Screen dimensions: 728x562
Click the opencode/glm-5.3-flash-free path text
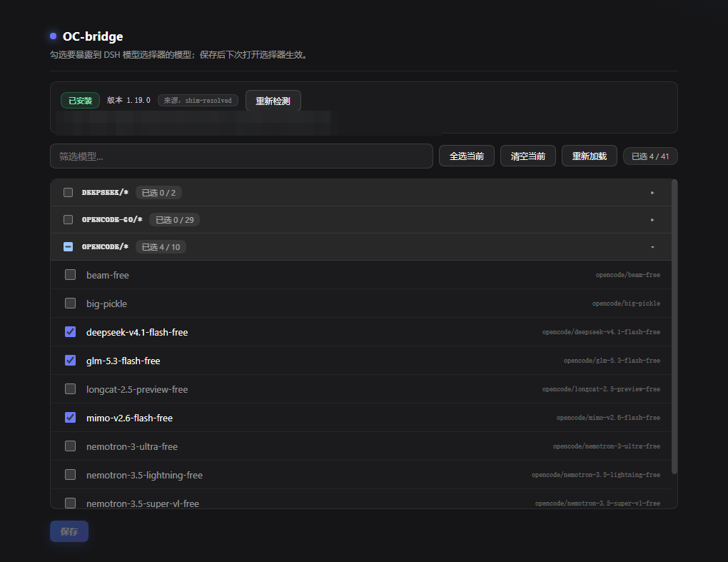[x=612, y=361]
